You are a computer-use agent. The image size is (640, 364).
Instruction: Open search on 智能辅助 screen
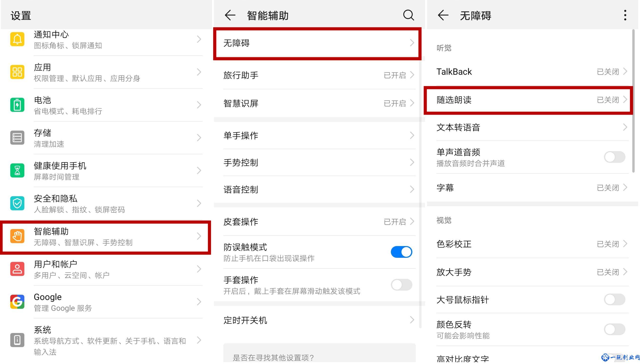pyautogui.click(x=409, y=15)
